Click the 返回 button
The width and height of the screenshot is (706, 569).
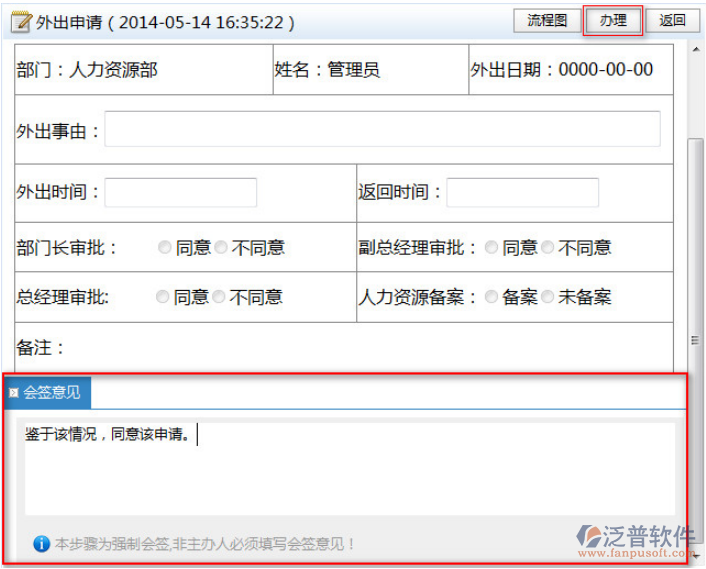673,21
